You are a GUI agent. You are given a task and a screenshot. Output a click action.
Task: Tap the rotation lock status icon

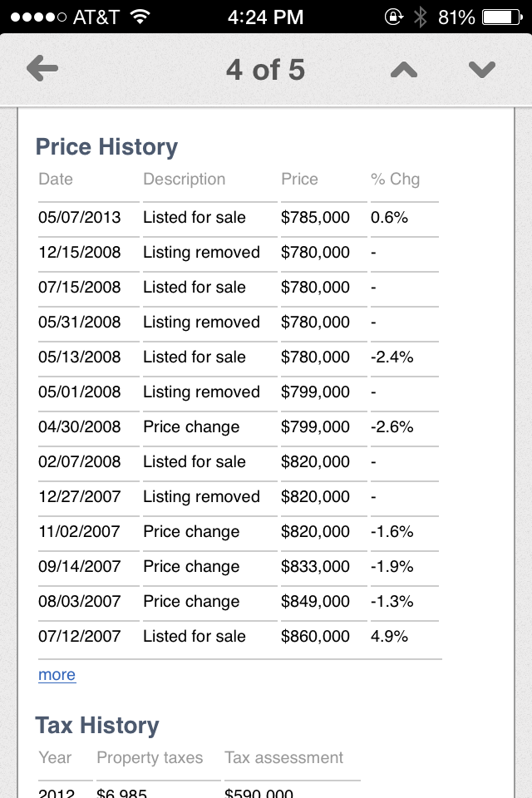coord(393,17)
